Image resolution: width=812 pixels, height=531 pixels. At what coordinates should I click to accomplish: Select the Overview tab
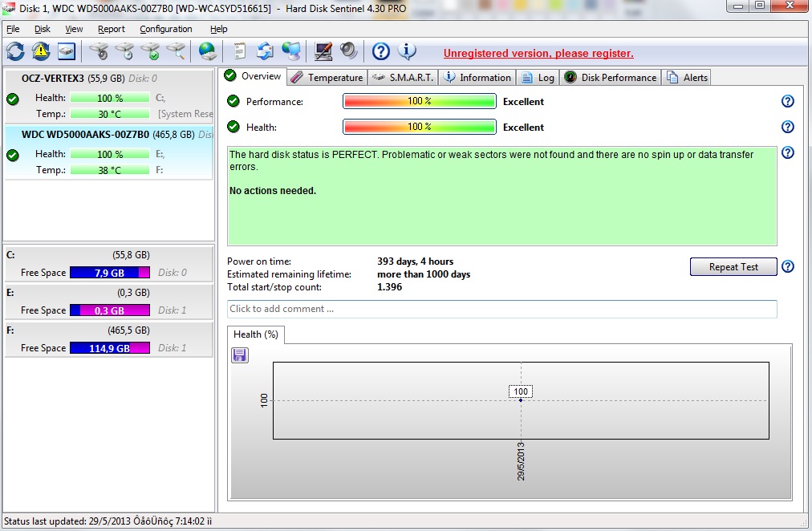click(252, 76)
